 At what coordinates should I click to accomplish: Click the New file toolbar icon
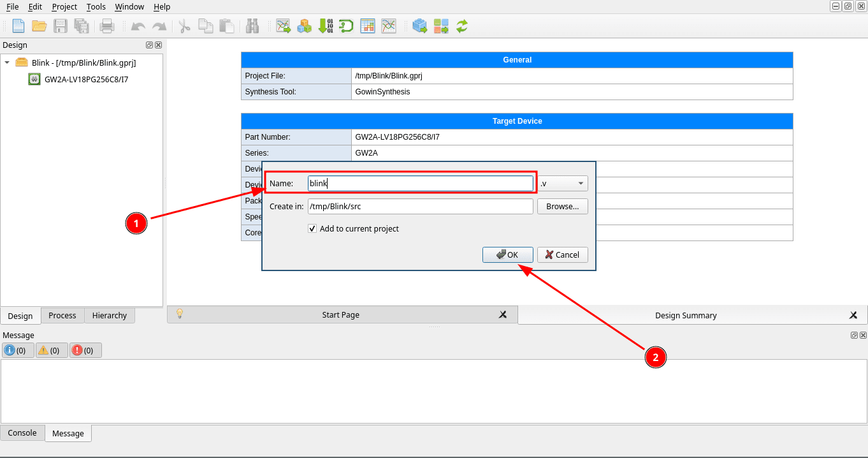pyautogui.click(x=18, y=26)
